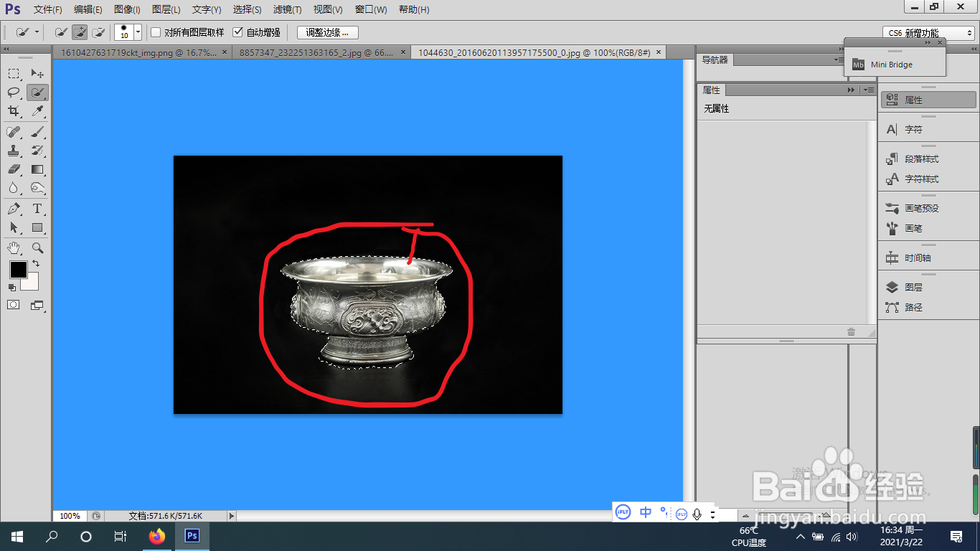
Task: Open the CS6 新增功能 workspace dropdown
Action: tap(928, 33)
